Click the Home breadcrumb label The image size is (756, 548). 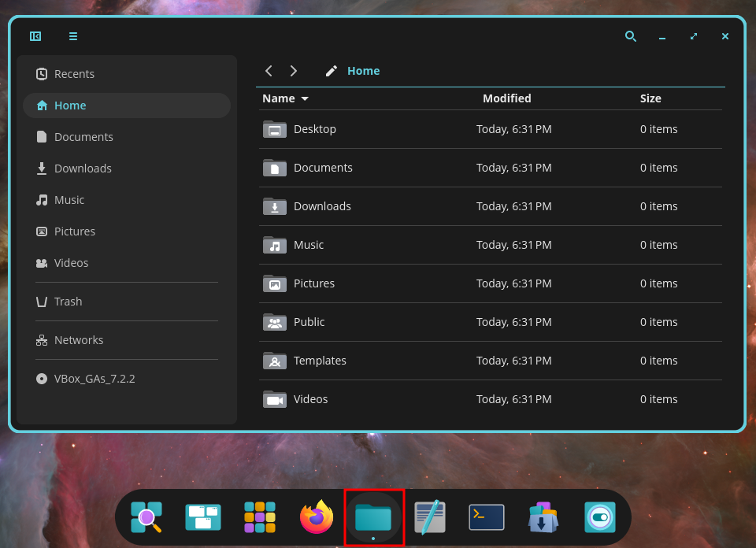tap(363, 70)
